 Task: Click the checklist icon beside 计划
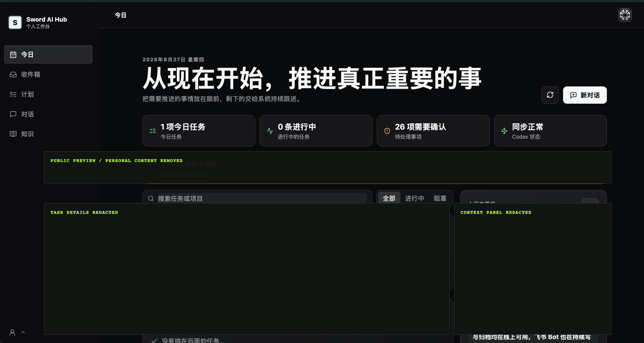[x=13, y=94]
